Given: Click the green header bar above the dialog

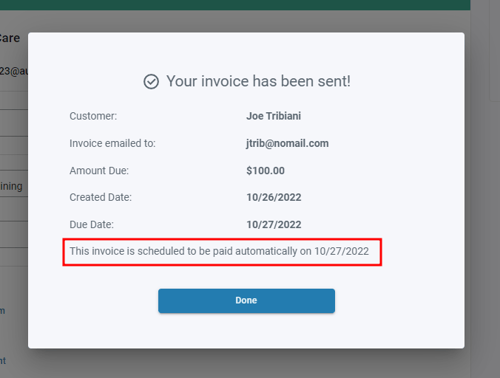Looking at the screenshot, I should (x=235, y=5).
